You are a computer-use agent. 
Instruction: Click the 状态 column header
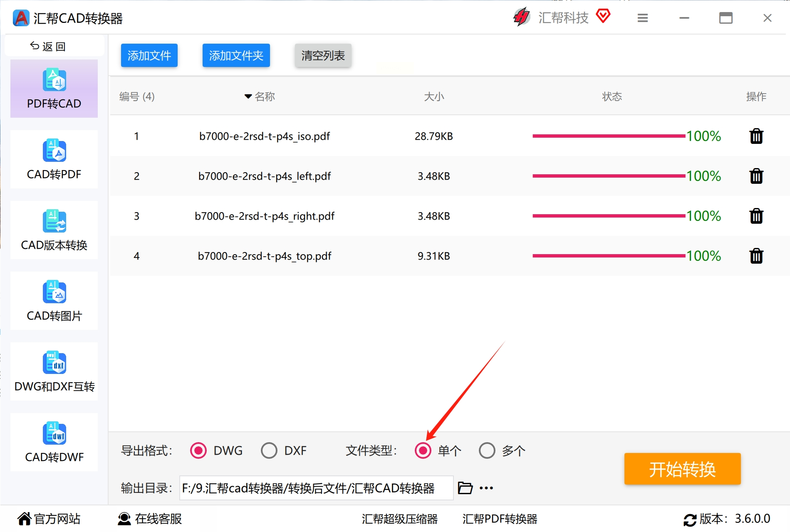612,97
